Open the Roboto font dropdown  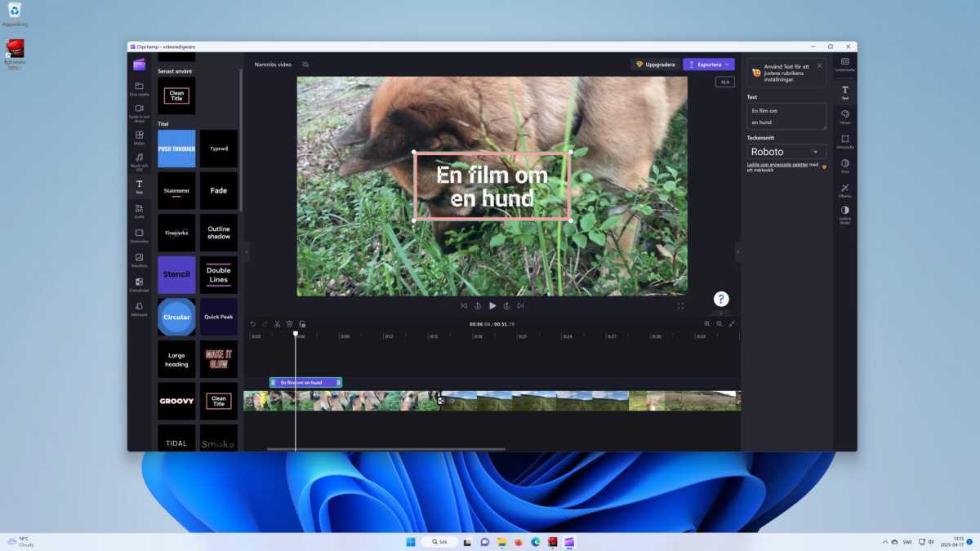[x=784, y=151]
